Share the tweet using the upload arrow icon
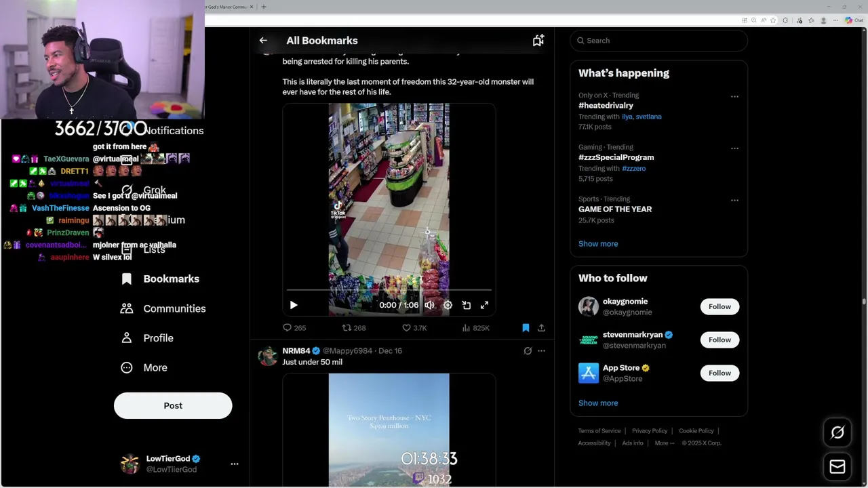This screenshot has width=868, height=488. (541, 327)
